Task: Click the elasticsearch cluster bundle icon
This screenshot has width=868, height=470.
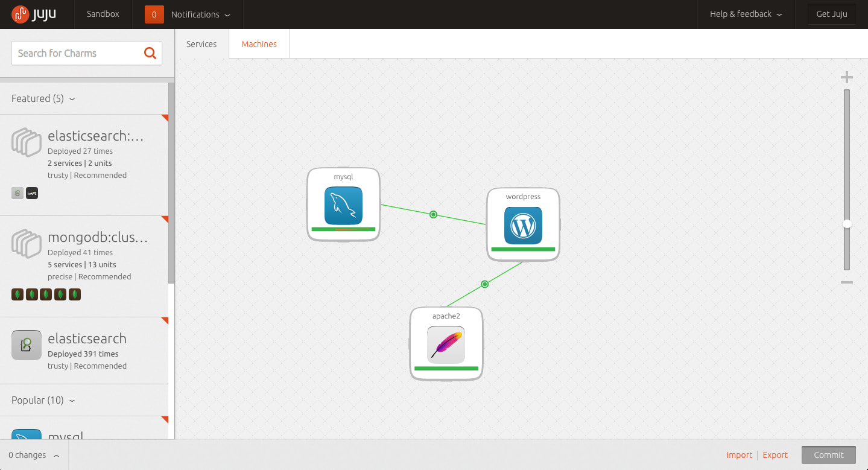Action: (x=26, y=142)
